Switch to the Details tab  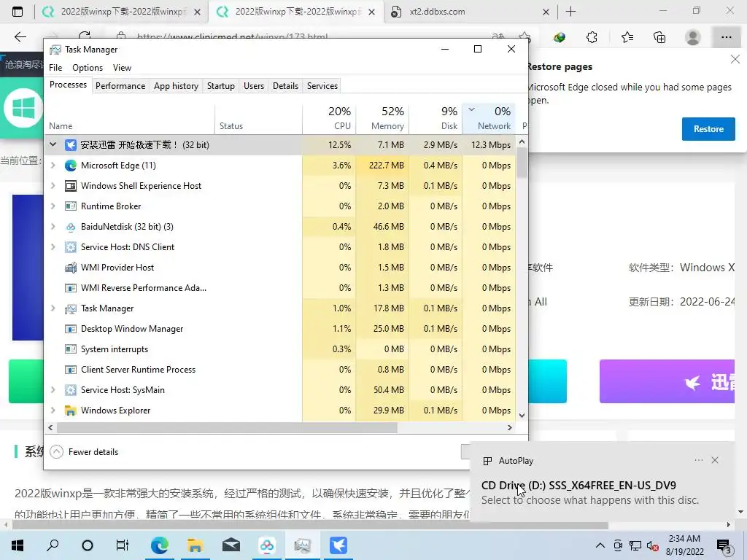[x=285, y=86]
